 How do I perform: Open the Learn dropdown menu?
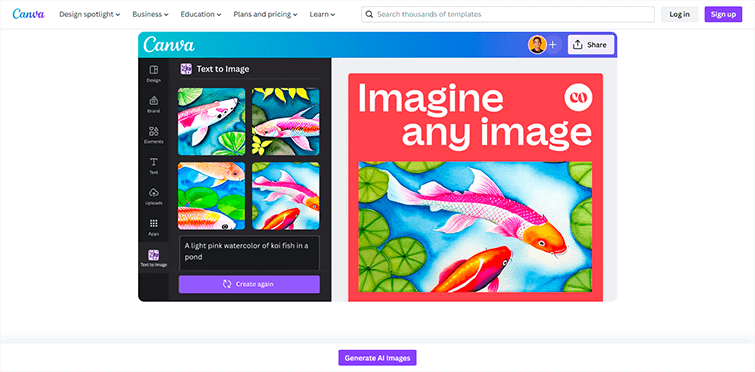click(x=322, y=14)
